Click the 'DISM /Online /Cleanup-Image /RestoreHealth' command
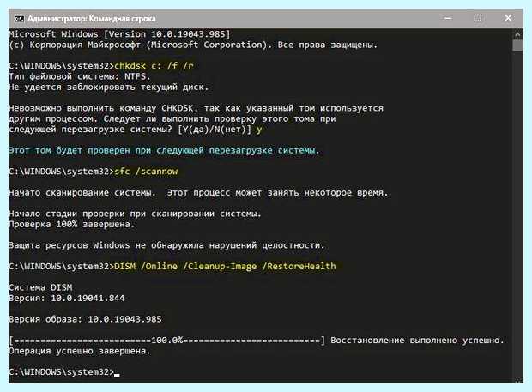532x392 pixels. [225, 266]
